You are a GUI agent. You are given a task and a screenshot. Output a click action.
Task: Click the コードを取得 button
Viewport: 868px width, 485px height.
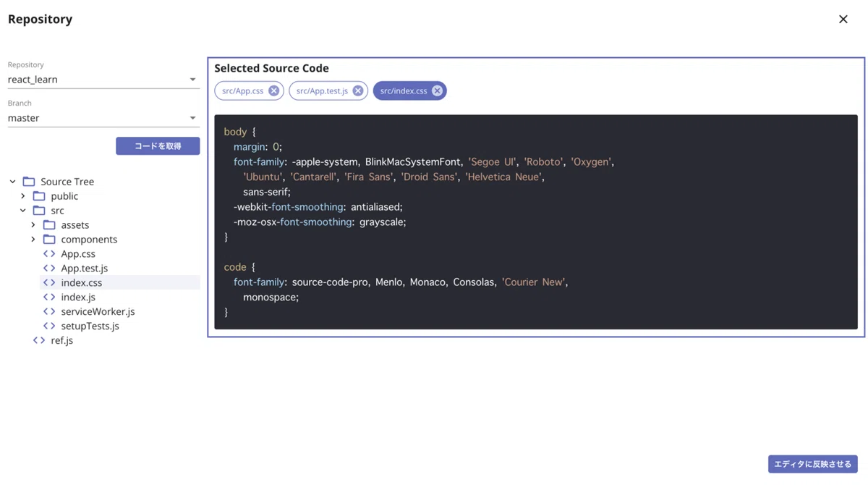pos(158,146)
